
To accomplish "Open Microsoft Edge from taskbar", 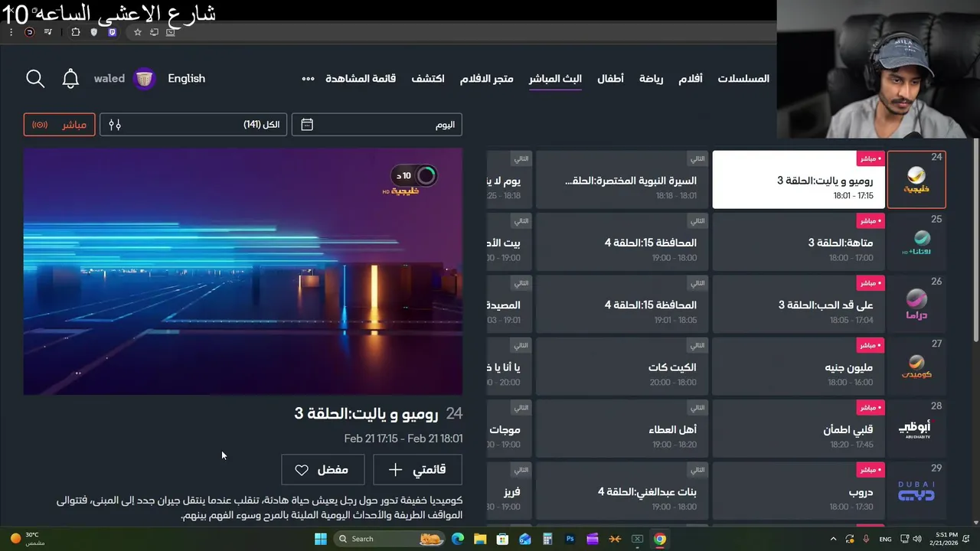I will [x=458, y=539].
